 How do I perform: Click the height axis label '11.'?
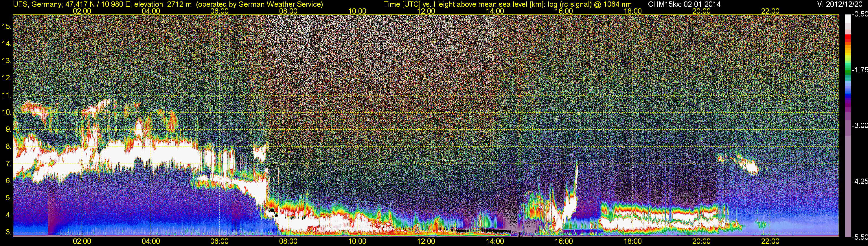pos(7,95)
